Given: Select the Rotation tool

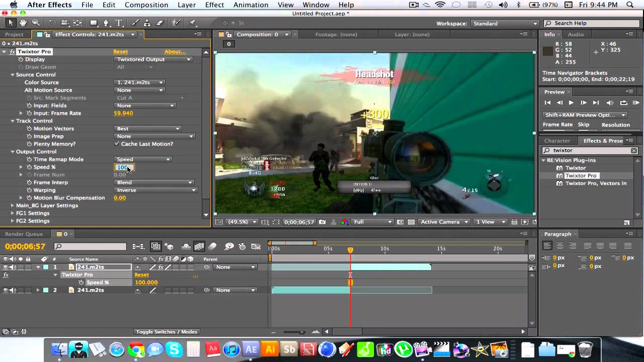Looking at the screenshot, I should (x=52, y=23).
